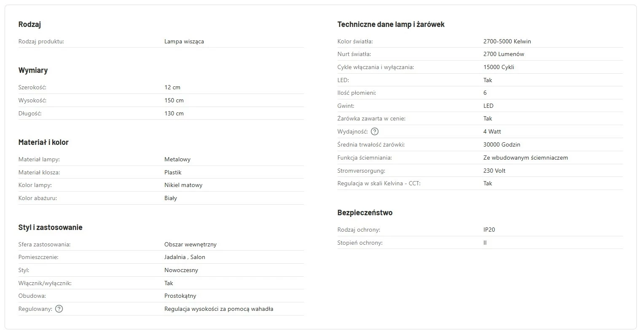The width and height of the screenshot is (644, 334).
Task: Click the IP20 protection type value
Action: (489, 230)
